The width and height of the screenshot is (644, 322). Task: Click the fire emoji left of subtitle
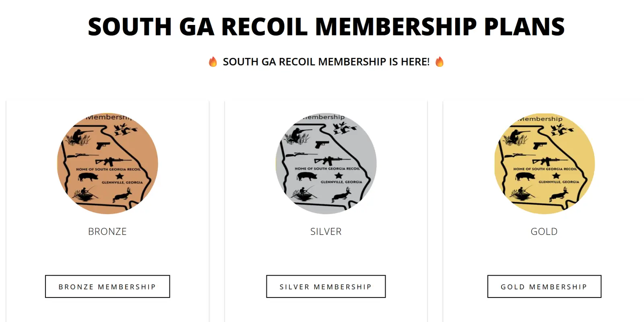click(x=213, y=62)
